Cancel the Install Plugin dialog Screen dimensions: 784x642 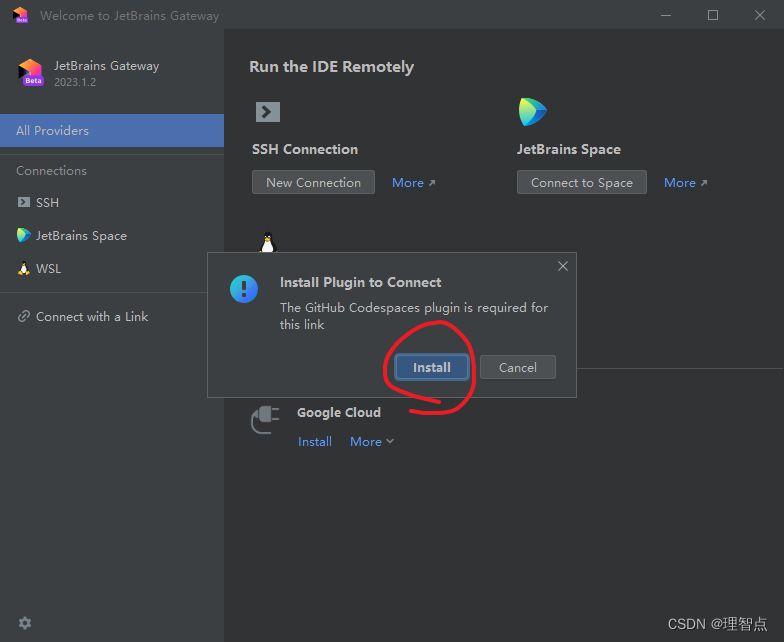[518, 368]
